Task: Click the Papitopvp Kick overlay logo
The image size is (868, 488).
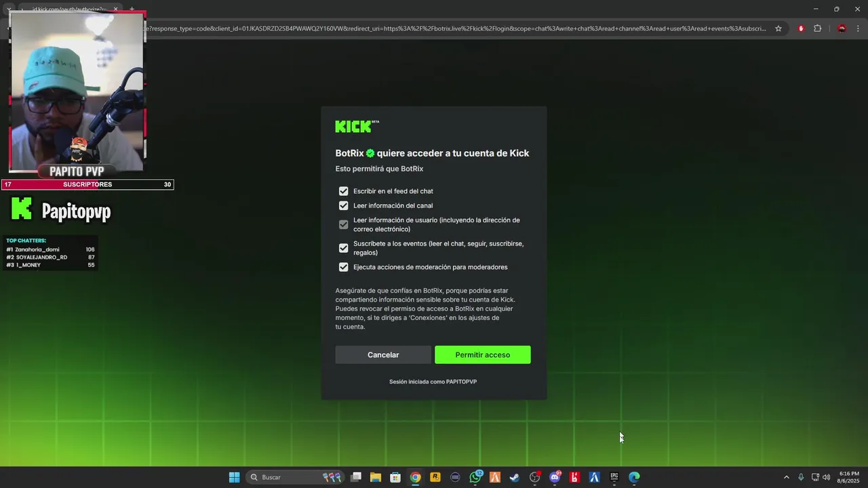Action: pos(22,209)
